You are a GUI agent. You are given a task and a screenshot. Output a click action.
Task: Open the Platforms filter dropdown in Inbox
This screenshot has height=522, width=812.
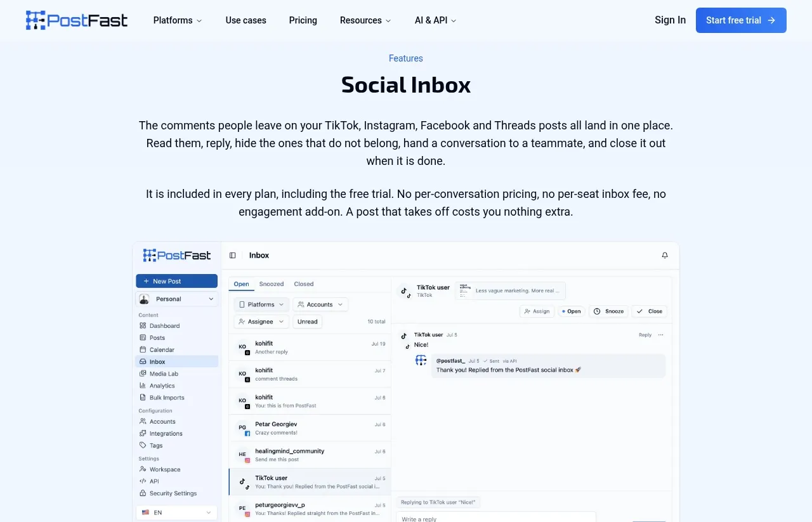click(x=261, y=304)
